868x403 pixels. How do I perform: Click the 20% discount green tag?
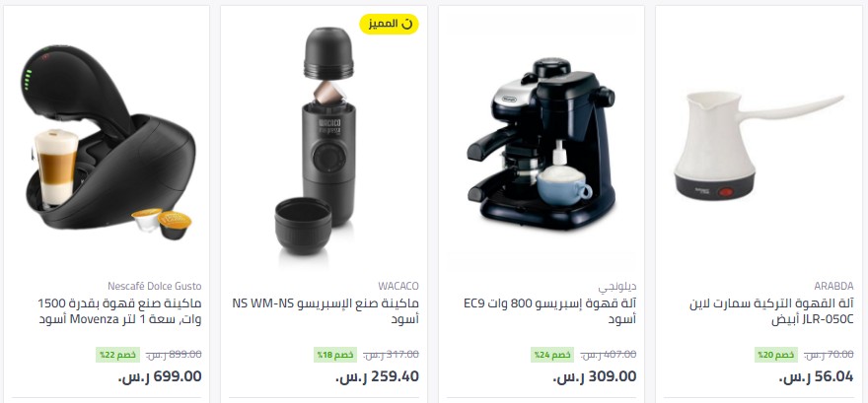coord(775,355)
